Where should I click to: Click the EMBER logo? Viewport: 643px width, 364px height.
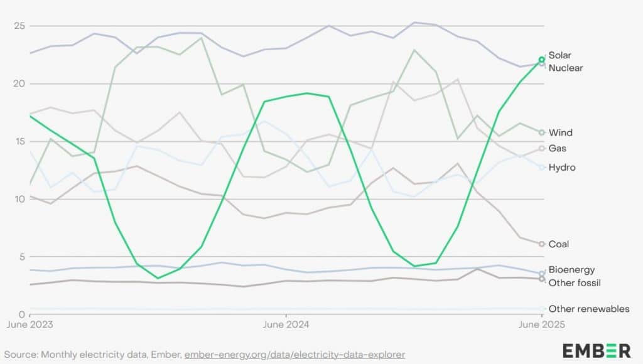[x=597, y=350]
